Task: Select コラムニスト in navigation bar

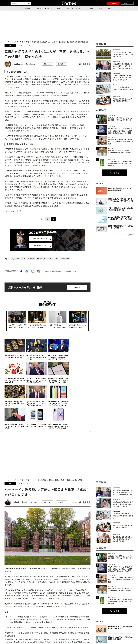Action: pos(69,8)
